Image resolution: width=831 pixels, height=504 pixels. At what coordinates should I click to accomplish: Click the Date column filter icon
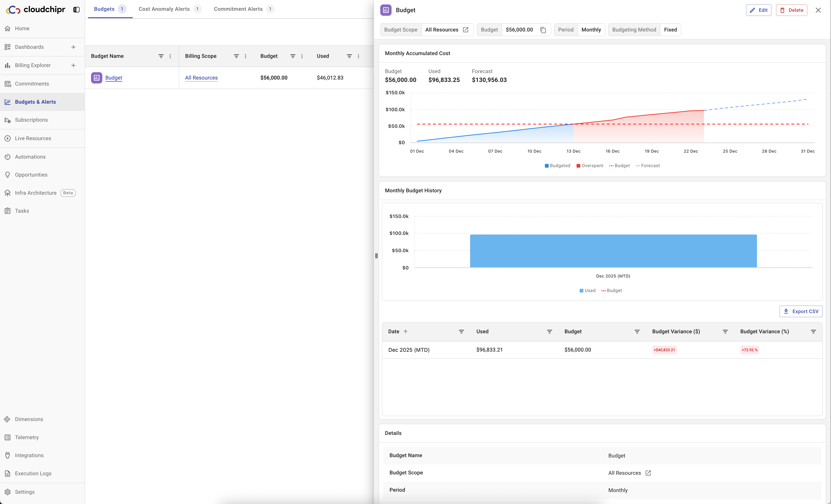[x=461, y=332]
